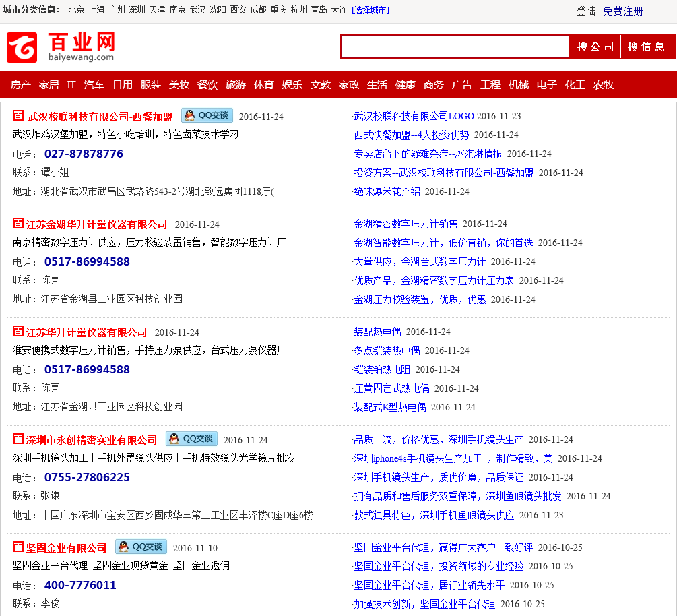
Task: Open the 餐饮 category menu
Action: [x=207, y=85]
